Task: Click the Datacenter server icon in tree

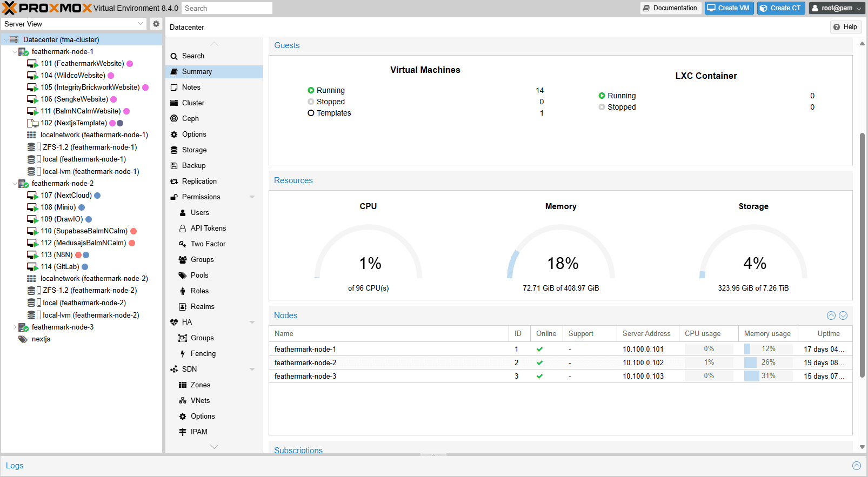Action: click(x=14, y=39)
